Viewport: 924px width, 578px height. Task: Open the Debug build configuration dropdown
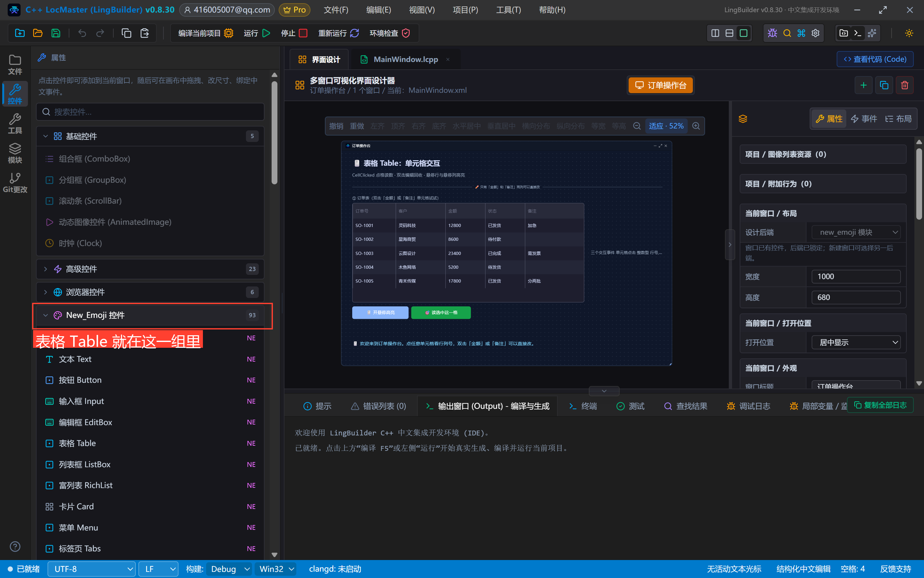(x=229, y=569)
